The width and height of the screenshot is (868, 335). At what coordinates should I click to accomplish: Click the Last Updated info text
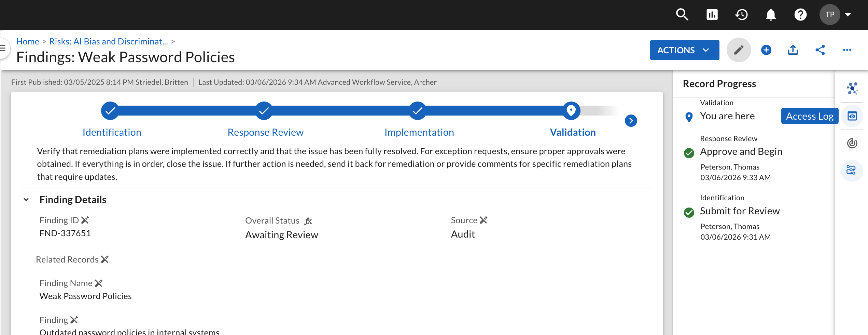(x=317, y=82)
